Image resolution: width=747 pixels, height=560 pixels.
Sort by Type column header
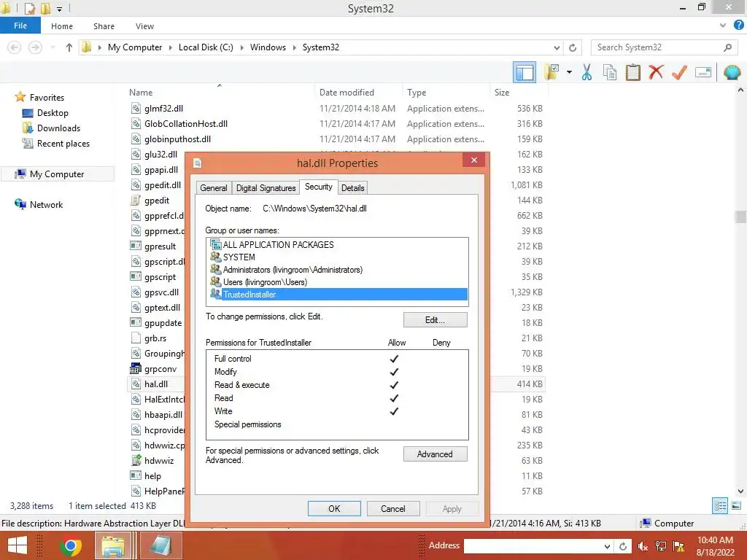coord(417,93)
